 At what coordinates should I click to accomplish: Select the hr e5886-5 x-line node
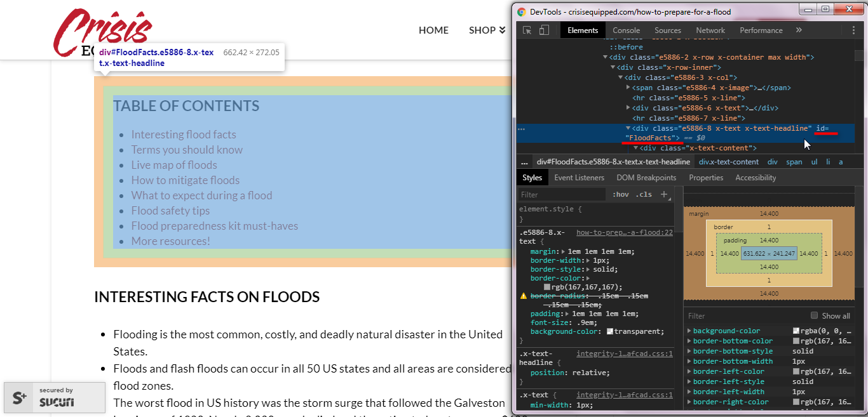point(688,98)
